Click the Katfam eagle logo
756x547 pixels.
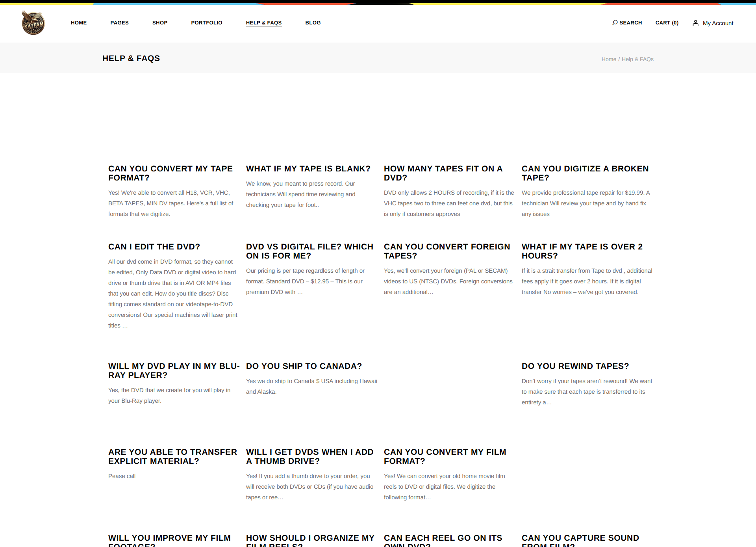point(33,23)
